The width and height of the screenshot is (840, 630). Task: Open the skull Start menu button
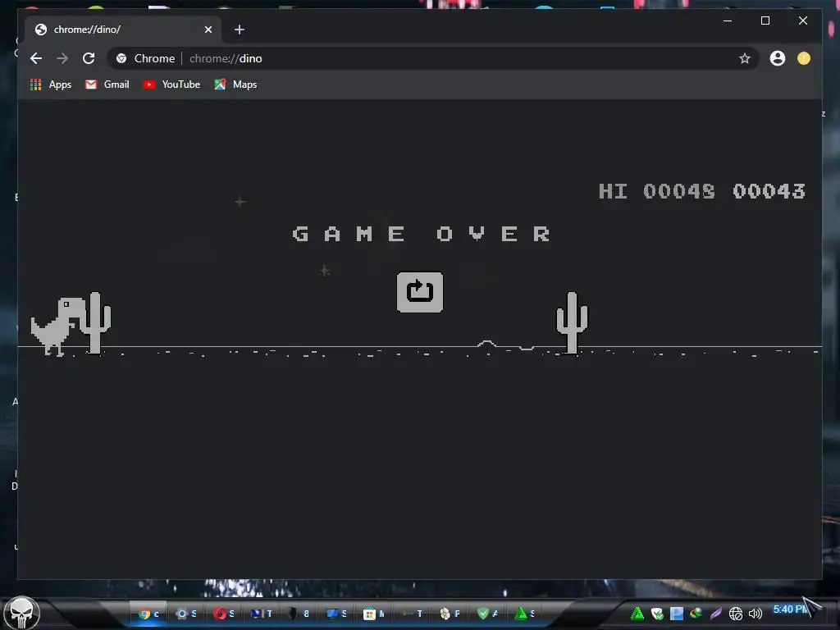pyautogui.click(x=22, y=613)
